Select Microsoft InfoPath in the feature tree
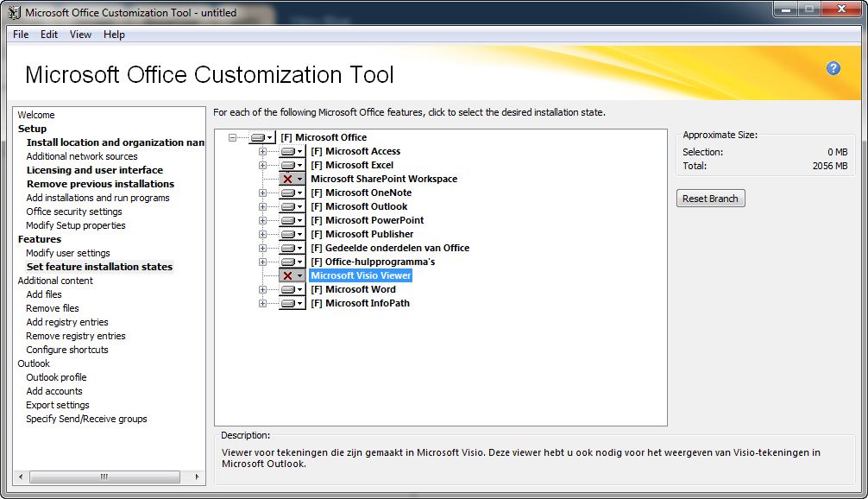868x499 pixels. click(360, 303)
